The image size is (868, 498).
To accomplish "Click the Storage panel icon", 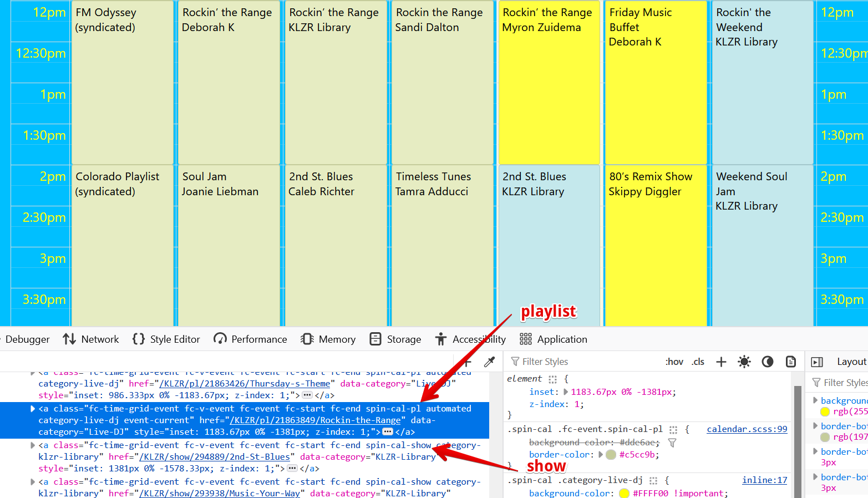I will pyautogui.click(x=375, y=339).
